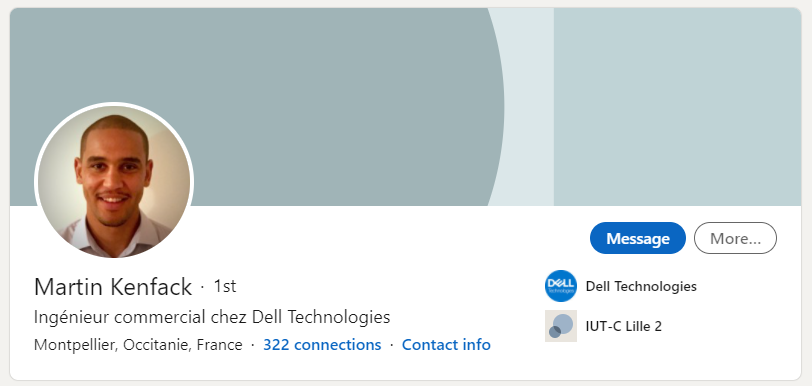812x386 pixels.
Task: Click the Dell Technologies logo icon
Action: tap(561, 286)
